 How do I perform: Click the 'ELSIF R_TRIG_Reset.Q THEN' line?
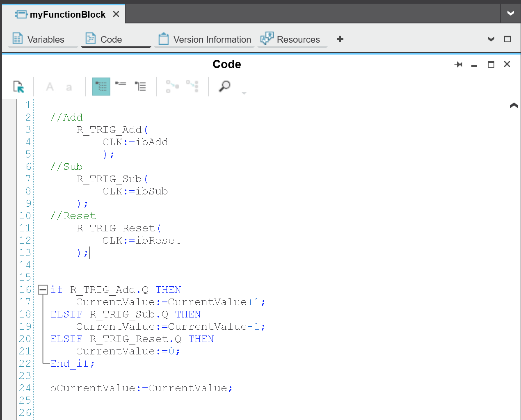coord(132,339)
